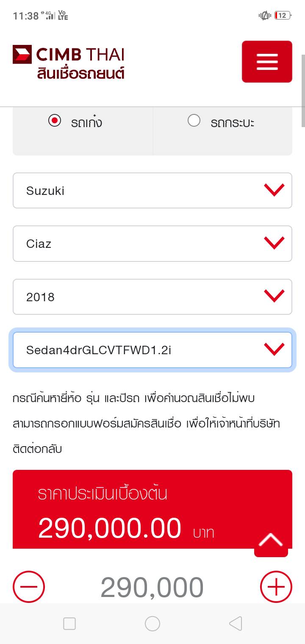Tap the red ราคาประเมินเบื้องต้น price panel

127,508
